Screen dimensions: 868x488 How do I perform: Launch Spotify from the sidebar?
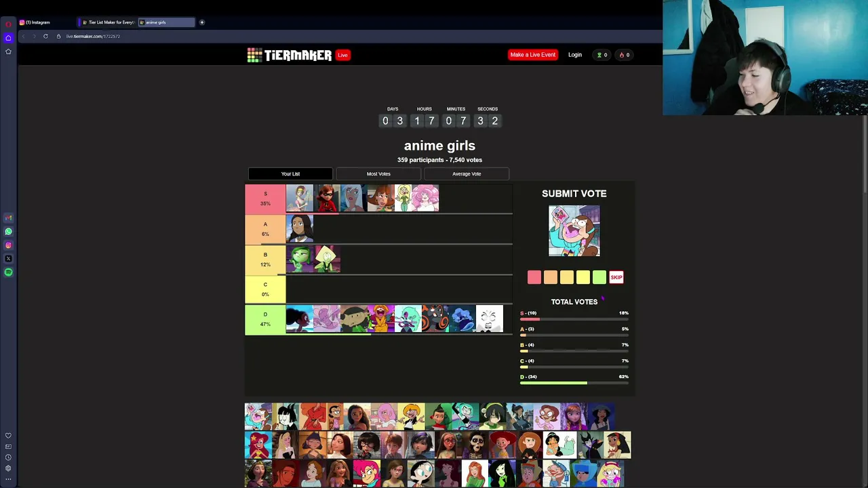[x=8, y=272]
